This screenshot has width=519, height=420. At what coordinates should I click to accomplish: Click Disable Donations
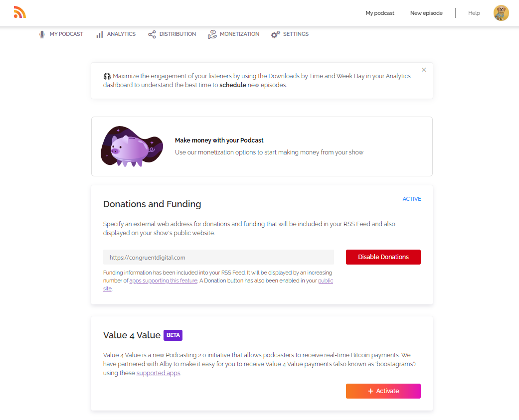pos(383,257)
